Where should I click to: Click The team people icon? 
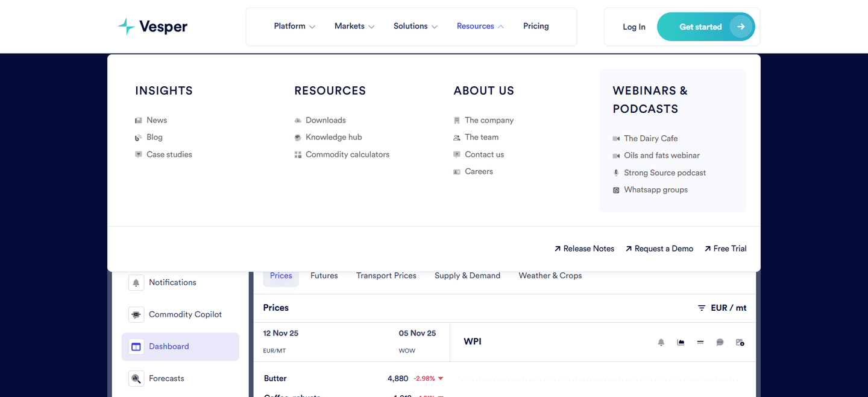[457, 138]
